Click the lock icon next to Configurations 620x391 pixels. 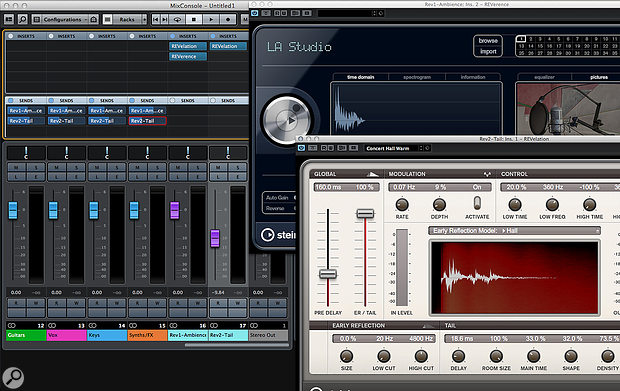[x=94, y=19]
